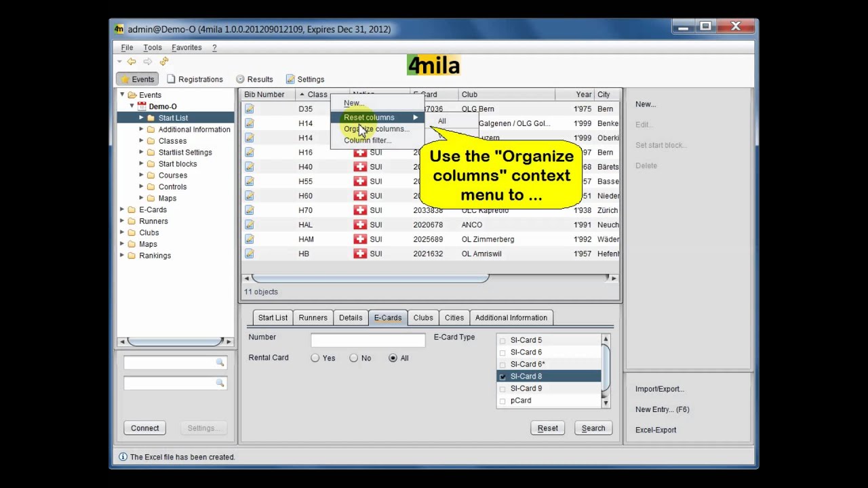Screen dimensions: 868x488
Task: Click Excel-Export in the right panel
Action: (x=656, y=430)
